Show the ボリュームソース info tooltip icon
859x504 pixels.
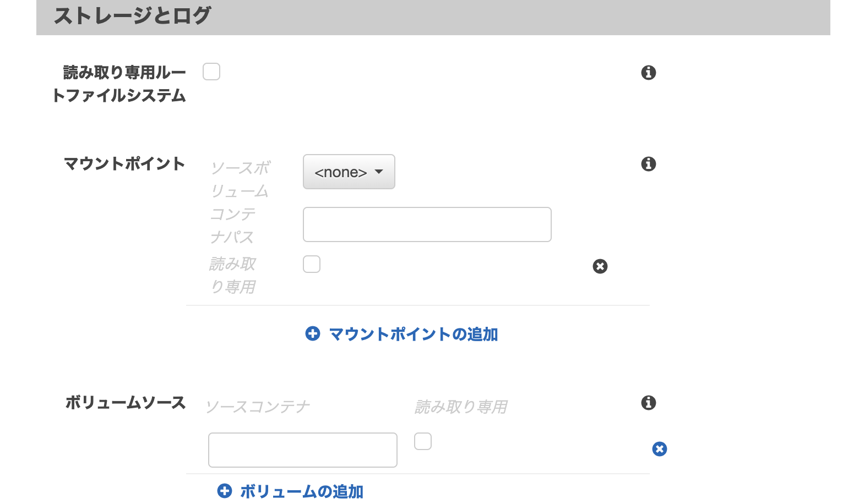pos(649,403)
